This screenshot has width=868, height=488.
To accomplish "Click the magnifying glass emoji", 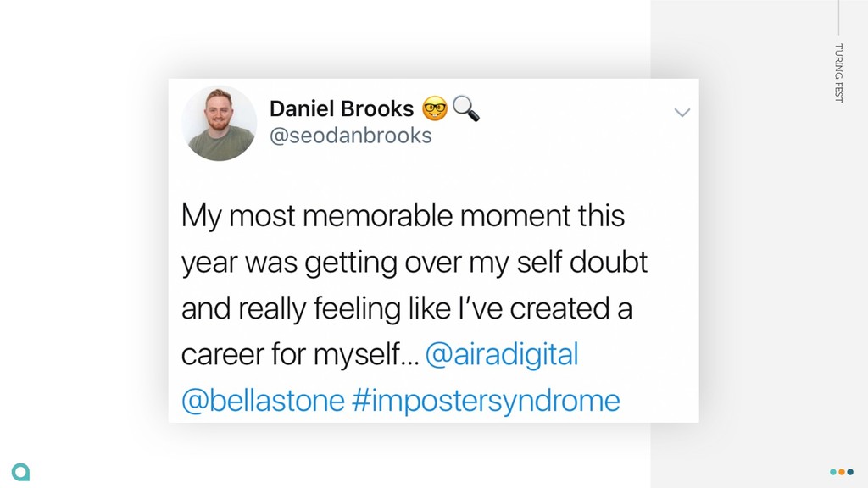I will pyautogui.click(x=466, y=108).
